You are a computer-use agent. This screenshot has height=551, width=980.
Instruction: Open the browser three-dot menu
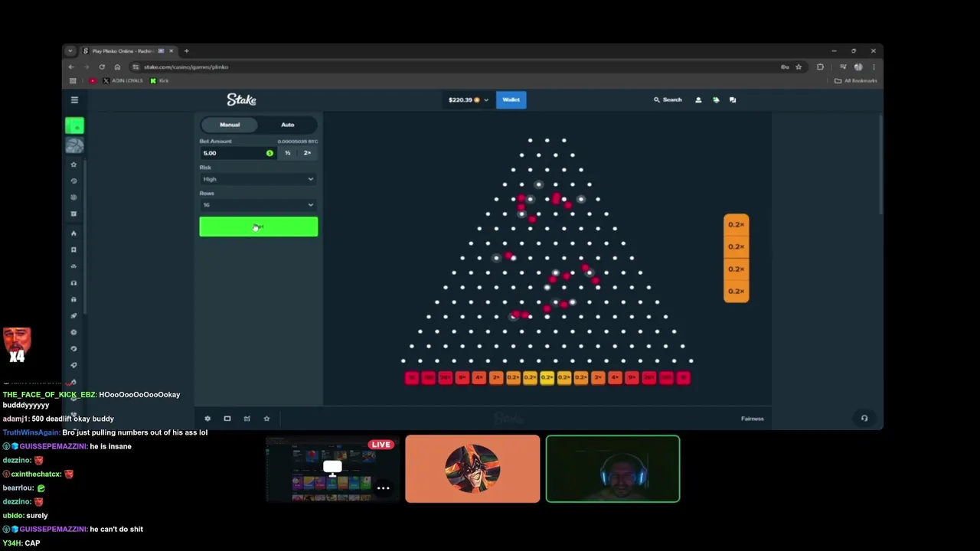874,67
